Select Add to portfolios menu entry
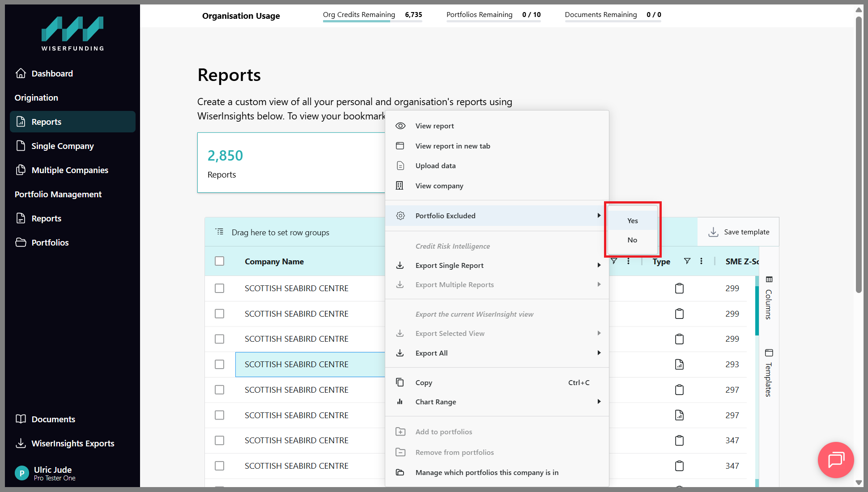This screenshot has width=868, height=492. click(497, 432)
